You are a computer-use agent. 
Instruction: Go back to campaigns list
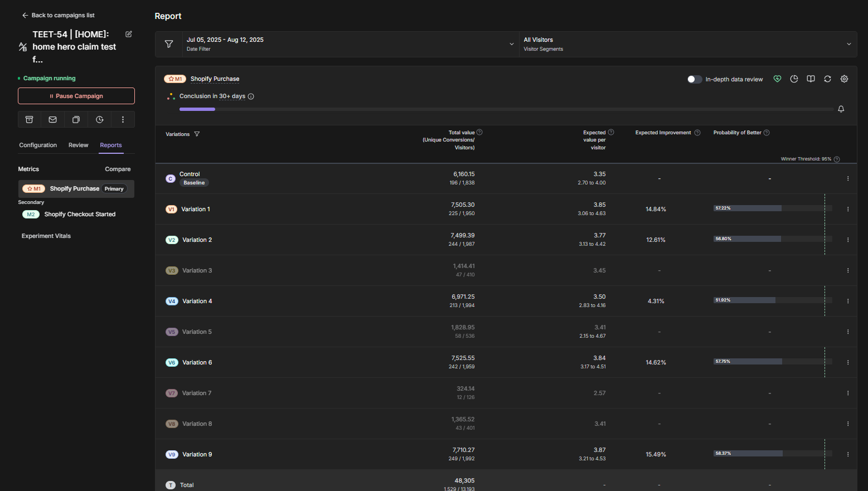coord(58,15)
